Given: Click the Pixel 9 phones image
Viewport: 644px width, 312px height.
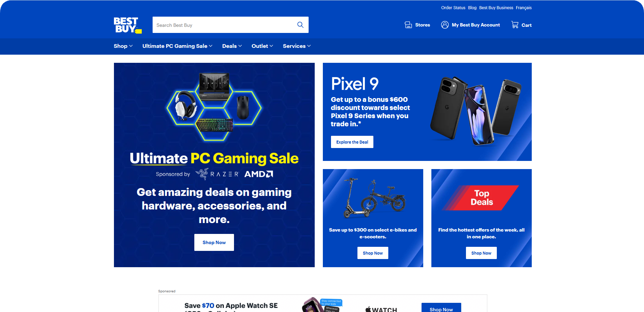Looking at the screenshot, I should pyautogui.click(x=475, y=111).
